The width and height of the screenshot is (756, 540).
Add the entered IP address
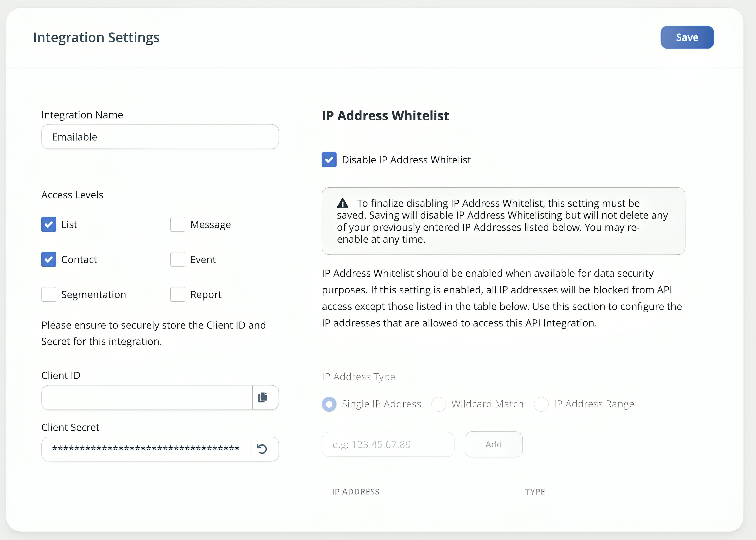[494, 444]
